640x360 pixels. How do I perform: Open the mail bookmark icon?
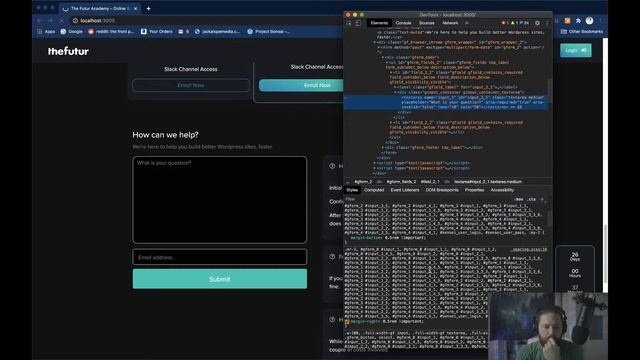click(183, 31)
